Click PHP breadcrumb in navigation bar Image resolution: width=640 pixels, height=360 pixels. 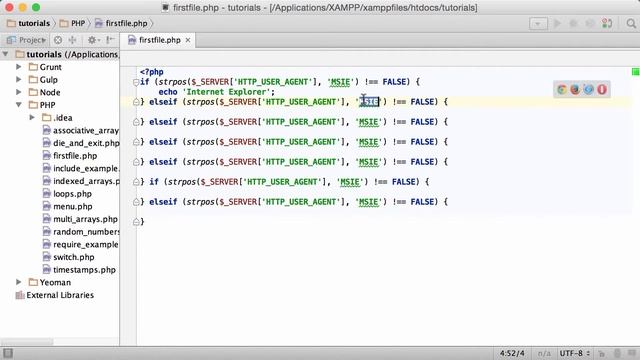[73, 24]
